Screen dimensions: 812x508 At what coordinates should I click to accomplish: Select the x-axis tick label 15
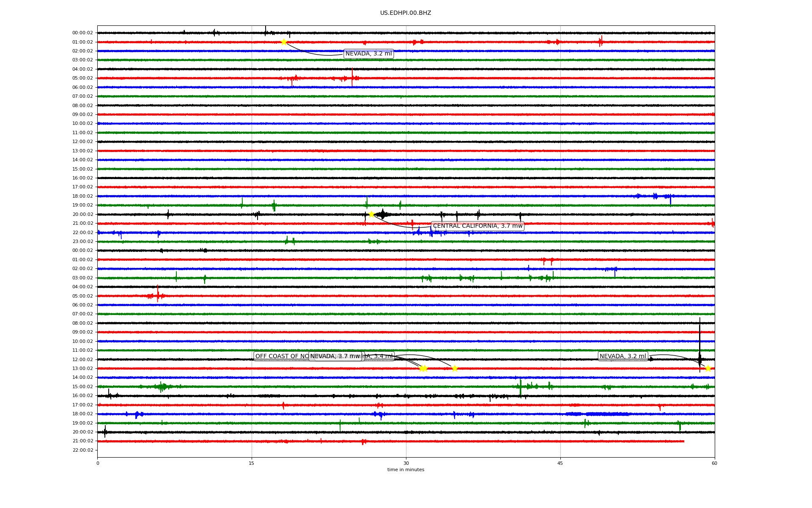[252, 463]
